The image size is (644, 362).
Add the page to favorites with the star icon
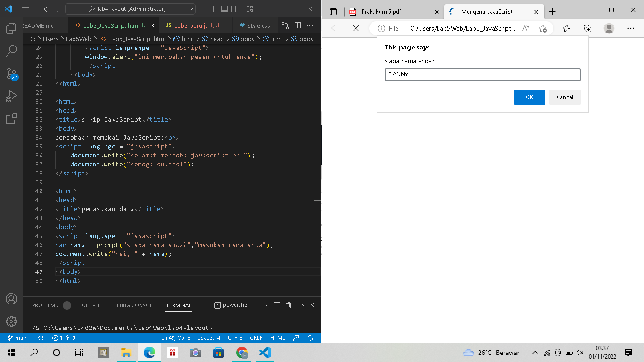point(544,28)
